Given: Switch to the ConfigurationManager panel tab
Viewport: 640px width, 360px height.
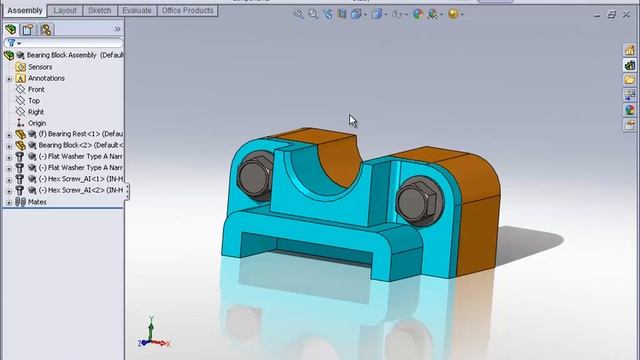Looking at the screenshot, I should (x=46, y=29).
